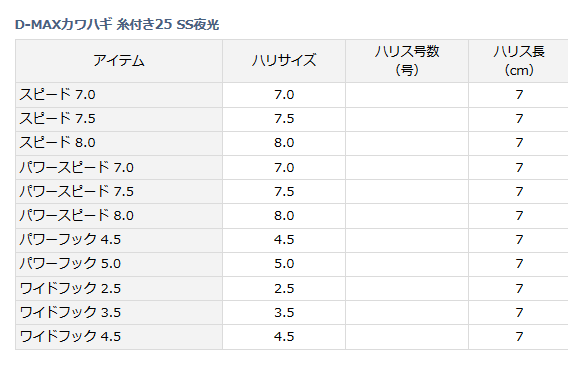The image size is (579, 365).
Task: Choose the パワースピード 8.0 item cell
Action: (119, 216)
